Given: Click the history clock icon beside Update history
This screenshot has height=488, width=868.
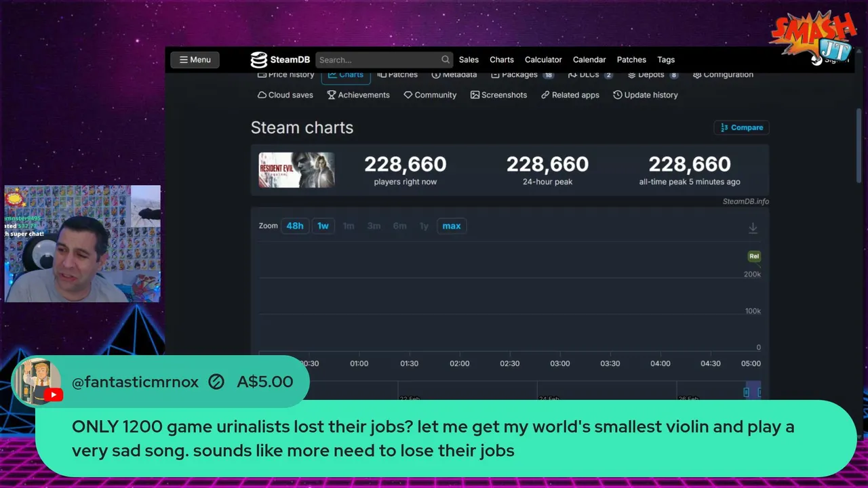Looking at the screenshot, I should click(x=618, y=95).
